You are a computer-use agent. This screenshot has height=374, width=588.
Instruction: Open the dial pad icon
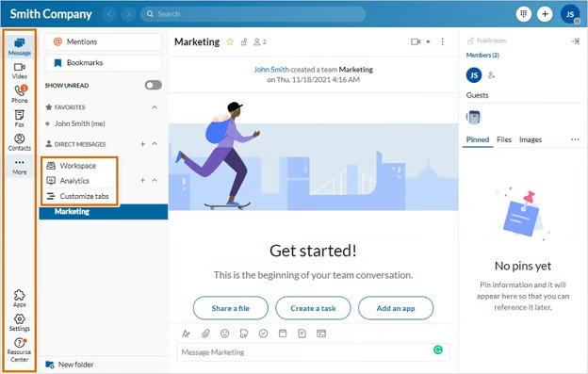pyautogui.click(x=524, y=14)
